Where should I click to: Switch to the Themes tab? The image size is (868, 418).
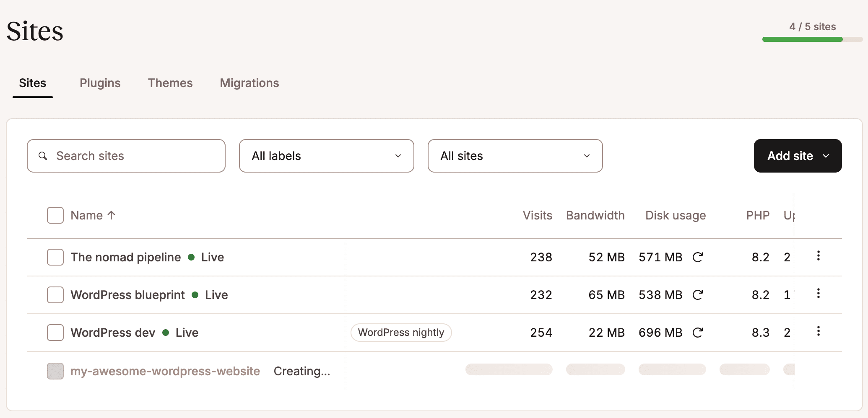coord(170,83)
